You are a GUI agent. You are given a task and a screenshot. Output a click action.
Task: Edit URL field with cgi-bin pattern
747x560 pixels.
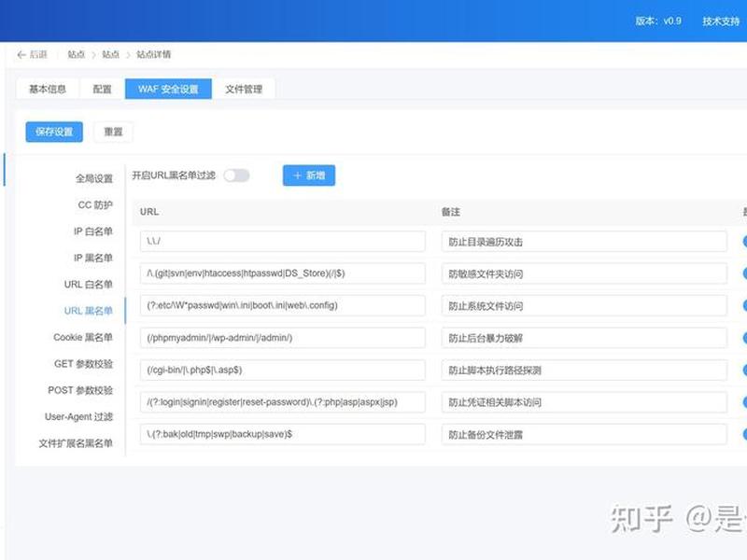pos(283,370)
